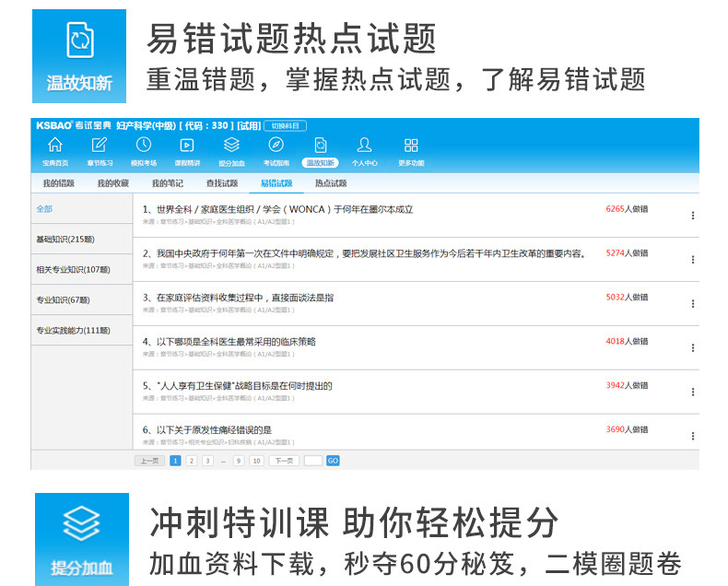The height and width of the screenshot is (586, 728).
Task: Click the large 提分加血 blue tile
Action: (x=82, y=539)
